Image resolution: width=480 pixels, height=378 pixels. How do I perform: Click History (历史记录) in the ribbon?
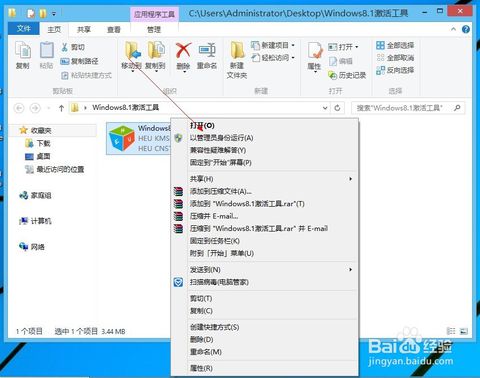[347, 75]
